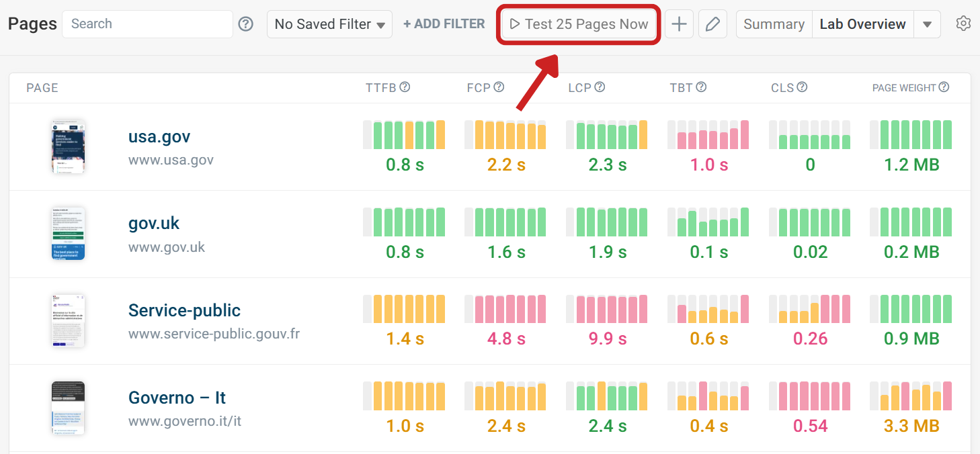Viewport: 980px width, 454px height.
Task: Open the Governo – It page link
Action: pos(177,398)
